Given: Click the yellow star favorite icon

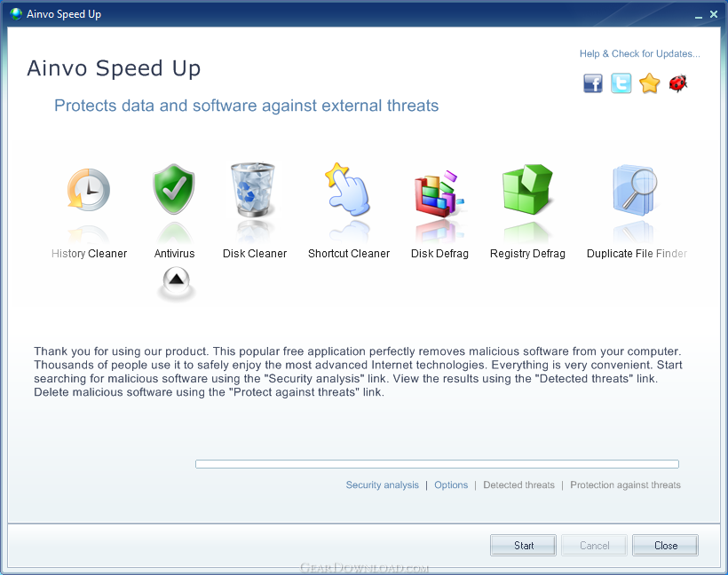Looking at the screenshot, I should click(x=649, y=83).
